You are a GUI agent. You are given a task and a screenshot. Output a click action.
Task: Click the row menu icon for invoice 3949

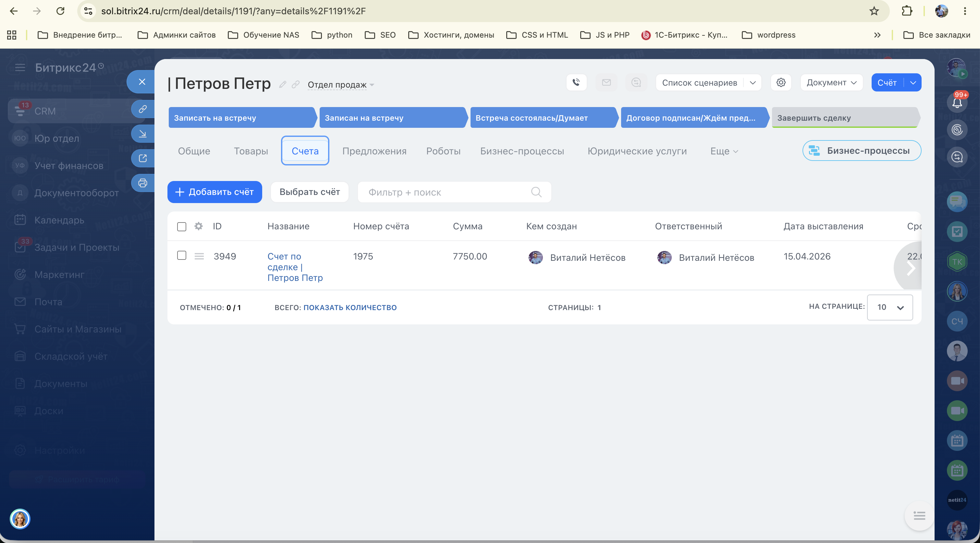click(x=199, y=256)
